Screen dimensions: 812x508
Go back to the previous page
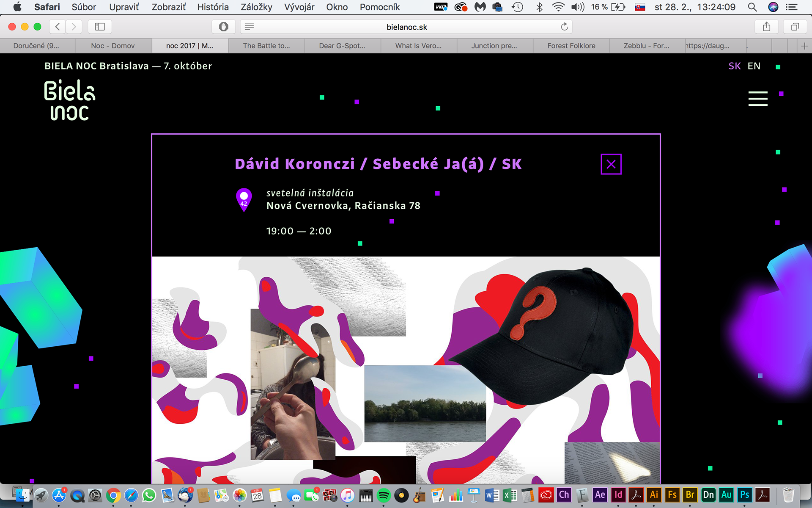coord(58,27)
